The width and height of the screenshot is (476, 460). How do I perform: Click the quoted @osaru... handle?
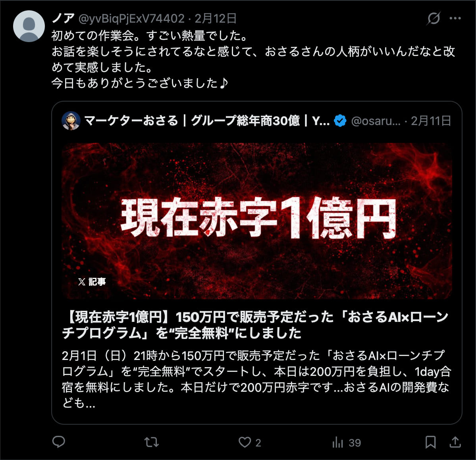pos(376,121)
